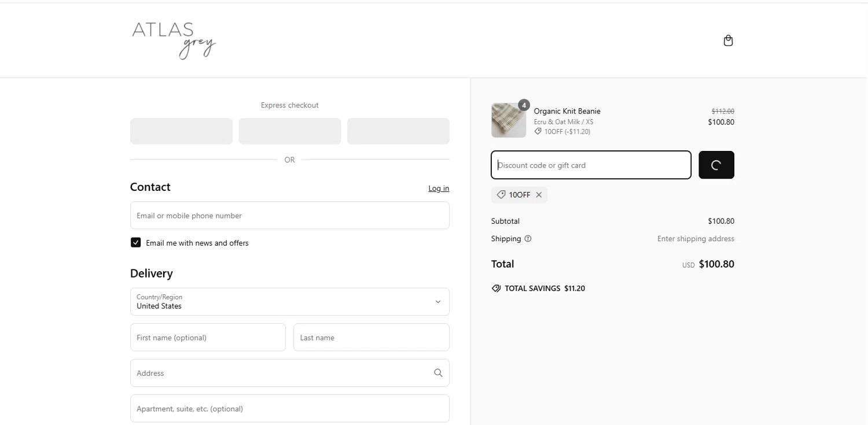Click the Contact section heading
Screen dimensions: 868x425
coord(150,187)
